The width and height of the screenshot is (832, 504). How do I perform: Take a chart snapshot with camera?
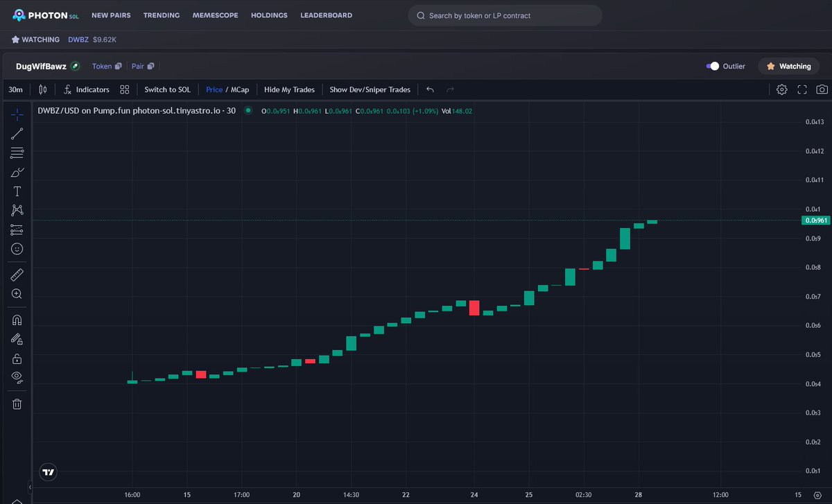(822, 89)
